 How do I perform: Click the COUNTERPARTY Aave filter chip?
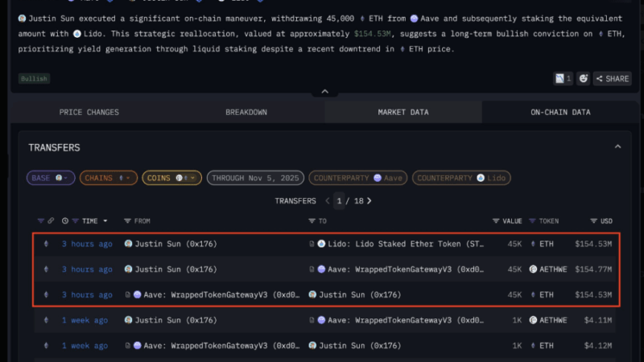357,178
